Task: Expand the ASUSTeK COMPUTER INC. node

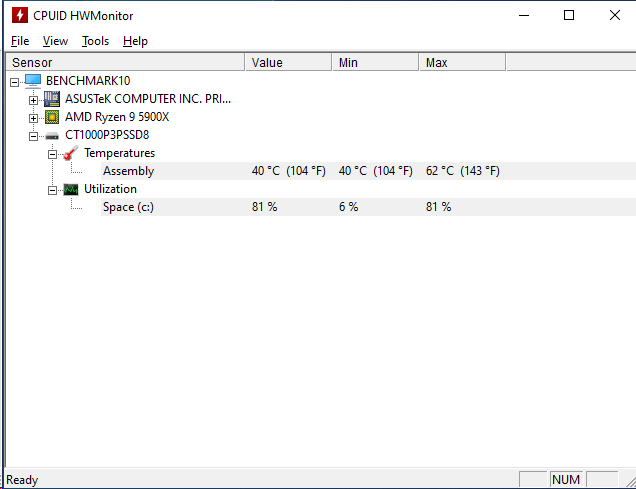Action: coord(33,100)
